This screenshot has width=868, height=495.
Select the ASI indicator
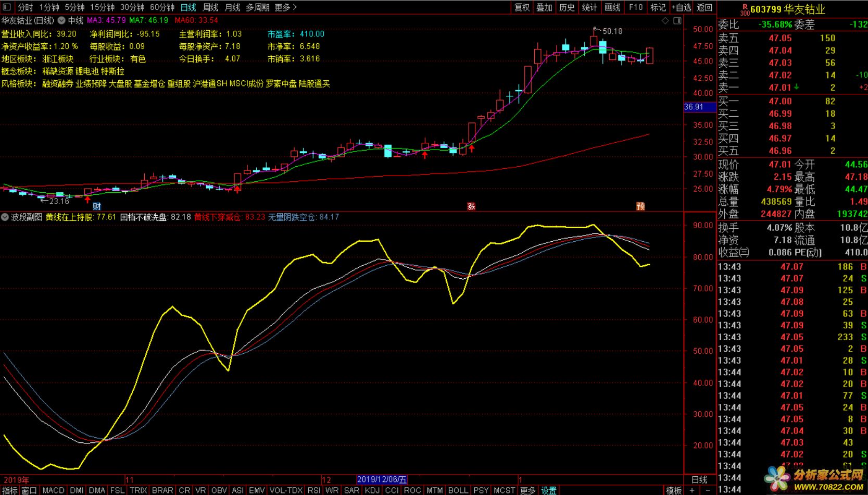tap(237, 490)
